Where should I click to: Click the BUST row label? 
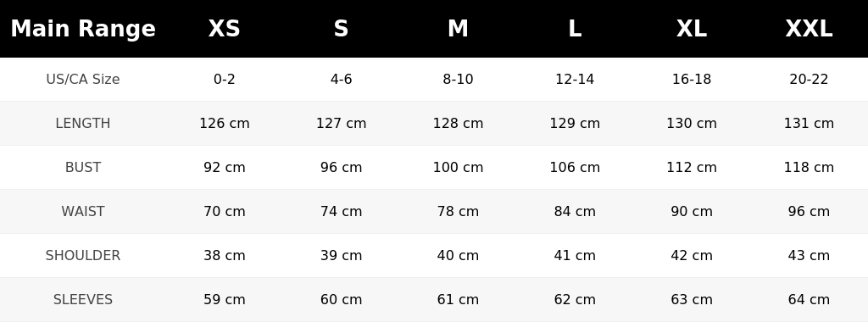pyautogui.click(x=83, y=167)
